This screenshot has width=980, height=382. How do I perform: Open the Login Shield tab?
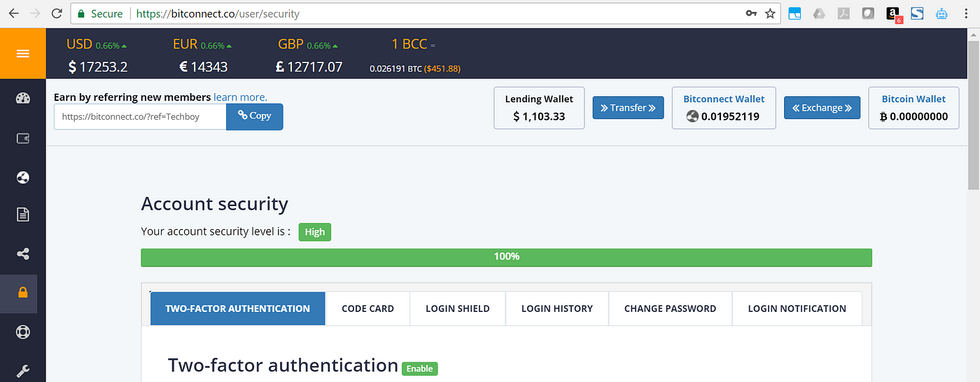coord(457,308)
